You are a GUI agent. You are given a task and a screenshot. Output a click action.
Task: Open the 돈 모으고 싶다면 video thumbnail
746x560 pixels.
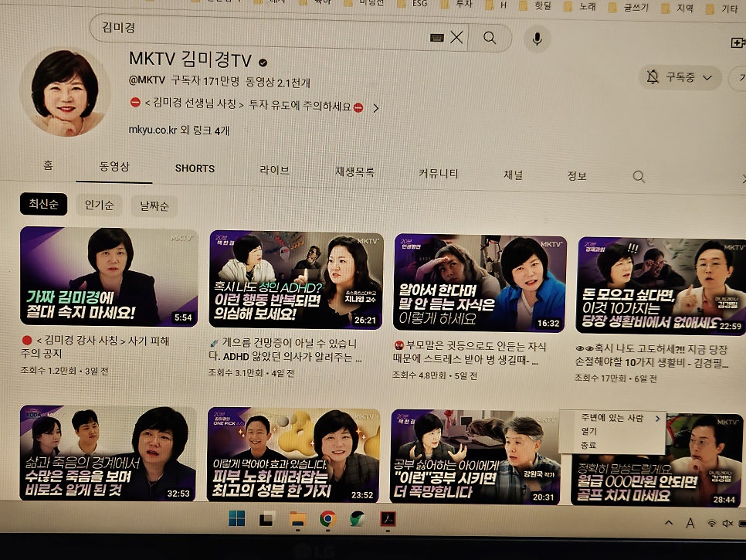pos(661,286)
